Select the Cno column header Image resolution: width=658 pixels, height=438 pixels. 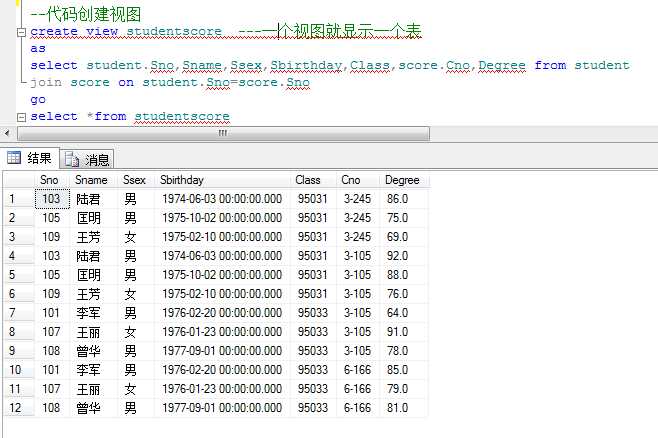pyautogui.click(x=358, y=180)
